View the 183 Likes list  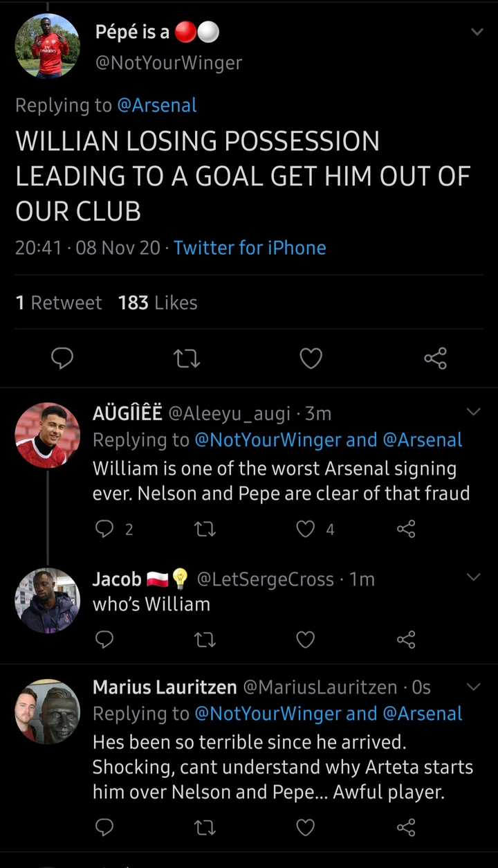[x=158, y=302]
